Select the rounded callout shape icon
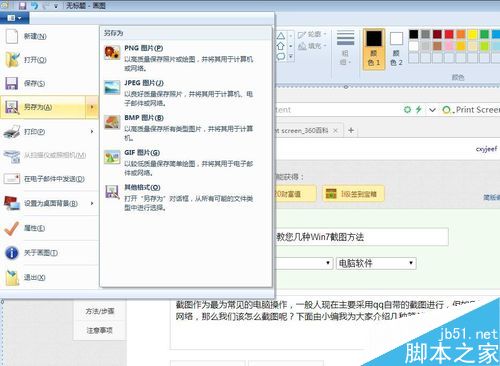The height and width of the screenshot is (366, 500). [281, 56]
